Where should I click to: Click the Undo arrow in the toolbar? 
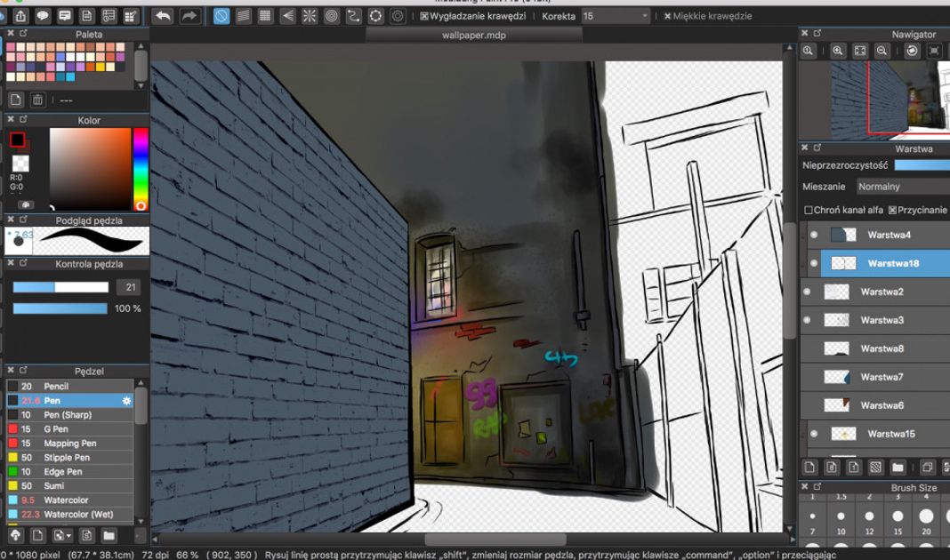pos(163,16)
